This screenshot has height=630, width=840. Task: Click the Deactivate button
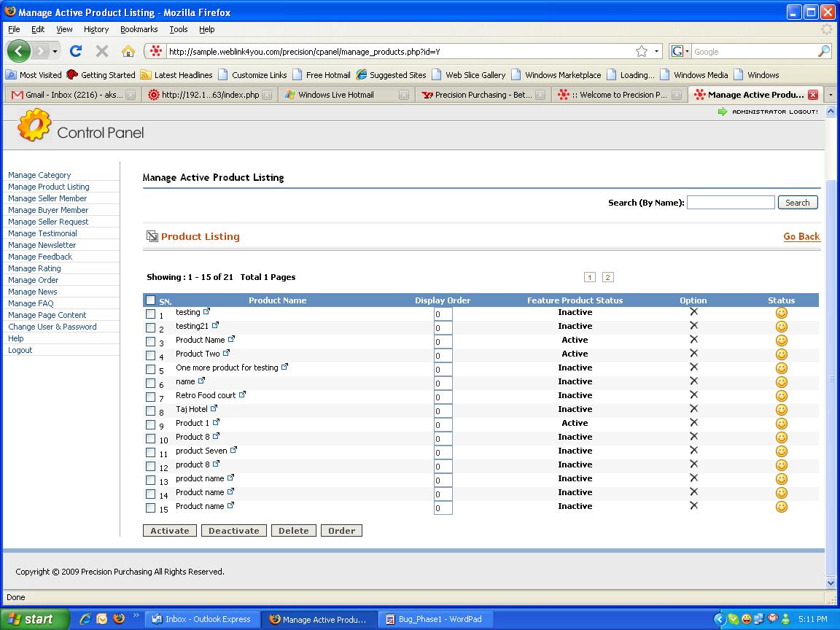(233, 530)
